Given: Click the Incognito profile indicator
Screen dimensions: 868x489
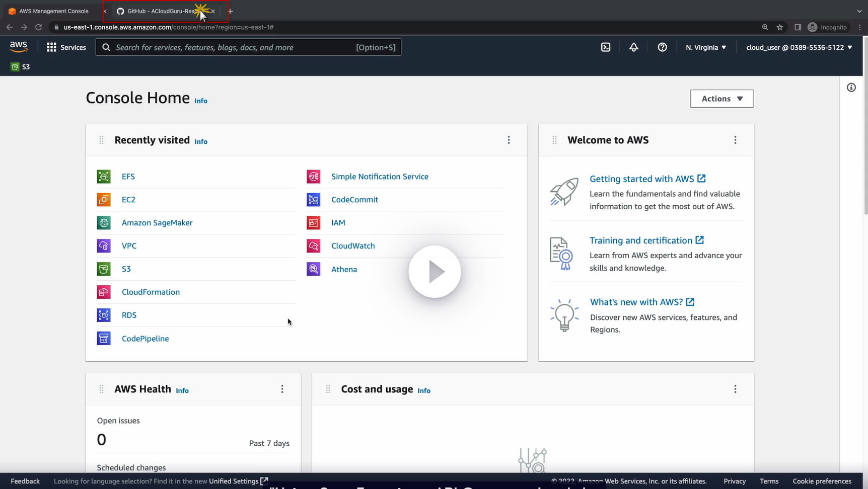Looking at the screenshot, I should pos(828,27).
